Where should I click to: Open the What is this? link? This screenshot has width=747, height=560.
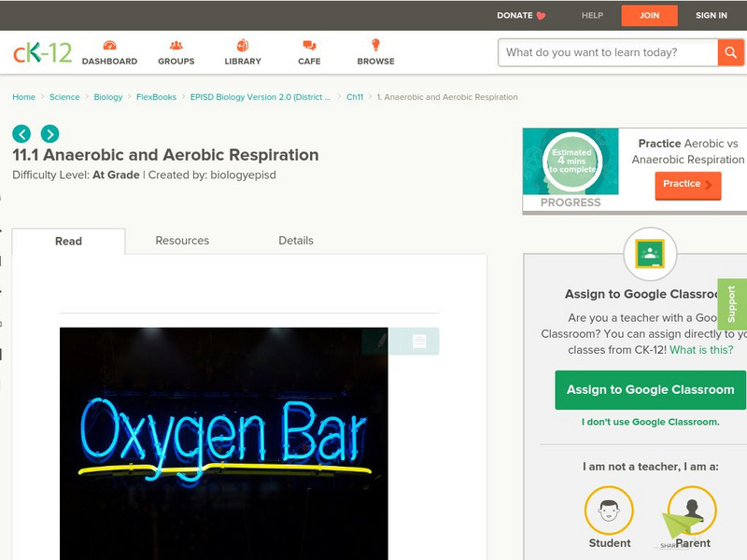click(701, 349)
